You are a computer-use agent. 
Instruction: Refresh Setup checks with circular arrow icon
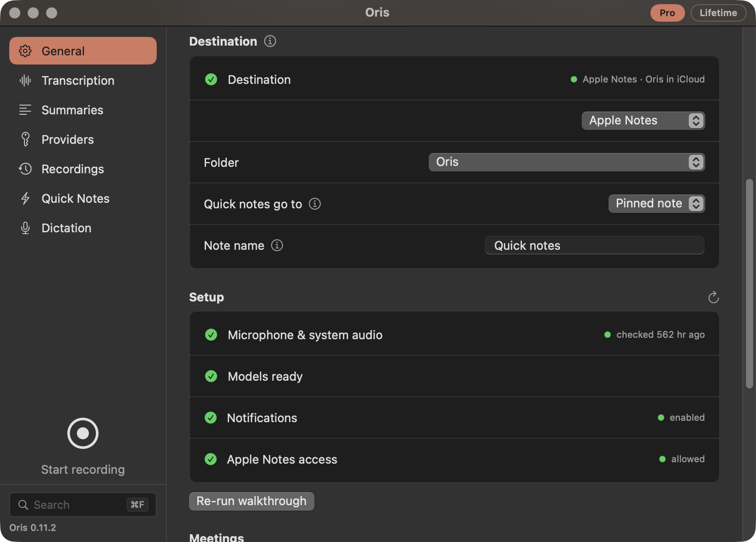[x=713, y=297]
